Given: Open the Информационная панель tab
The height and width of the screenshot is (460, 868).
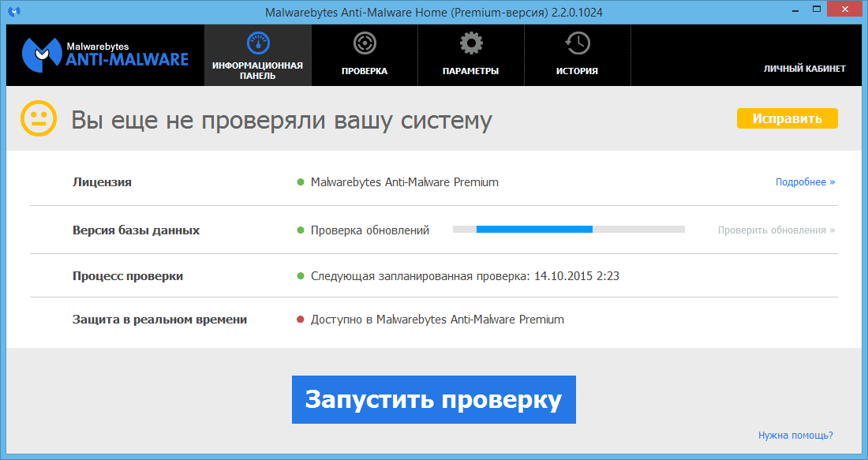Looking at the screenshot, I should coord(258,54).
